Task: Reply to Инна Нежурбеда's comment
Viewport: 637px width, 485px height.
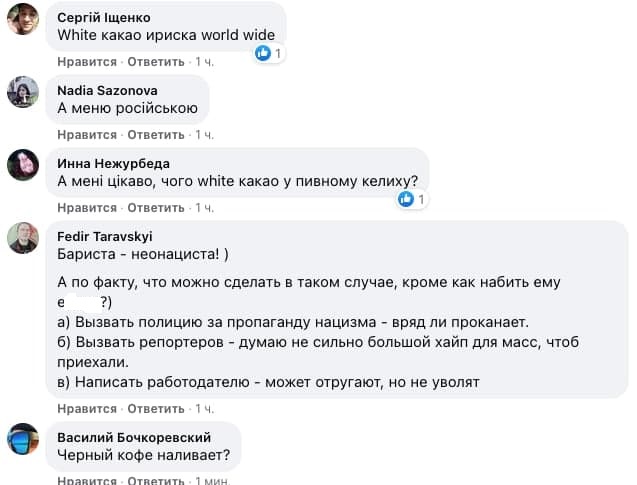Action: coord(156,208)
